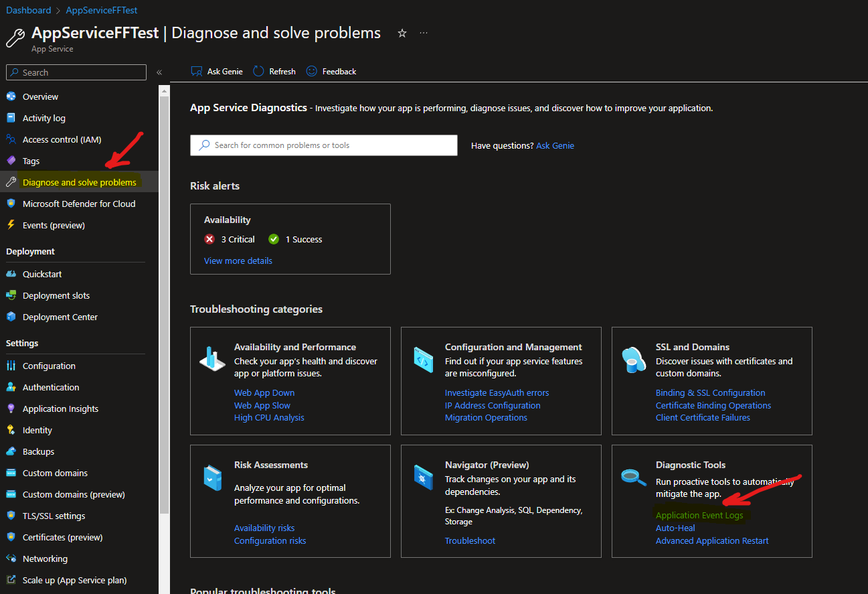
Task: Click the Deployment slots icon
Action: click(11, 295)
